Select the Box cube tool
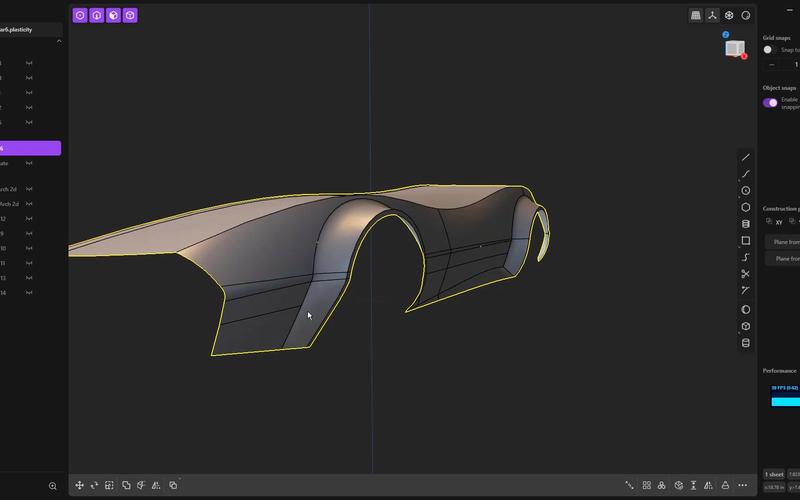Screen dimensions: 800x500 [x=745, y=326]
